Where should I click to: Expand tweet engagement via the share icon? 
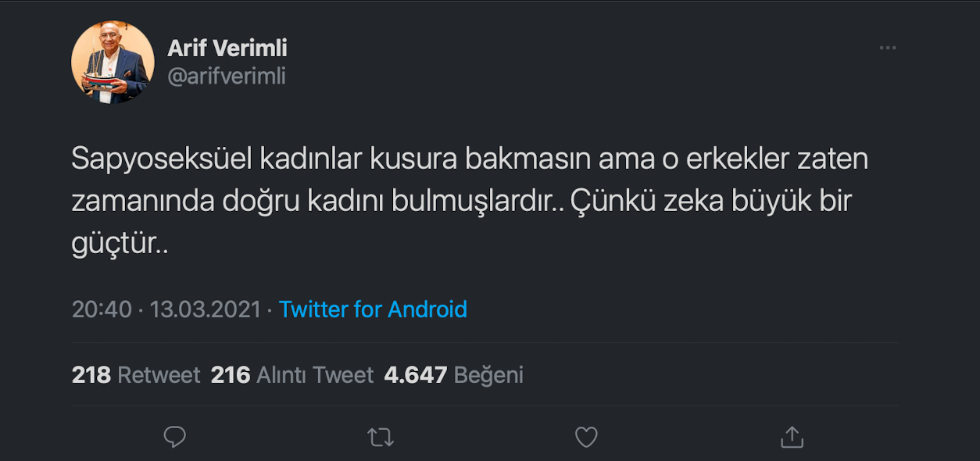pyautogui.click(x=791, y=437)
